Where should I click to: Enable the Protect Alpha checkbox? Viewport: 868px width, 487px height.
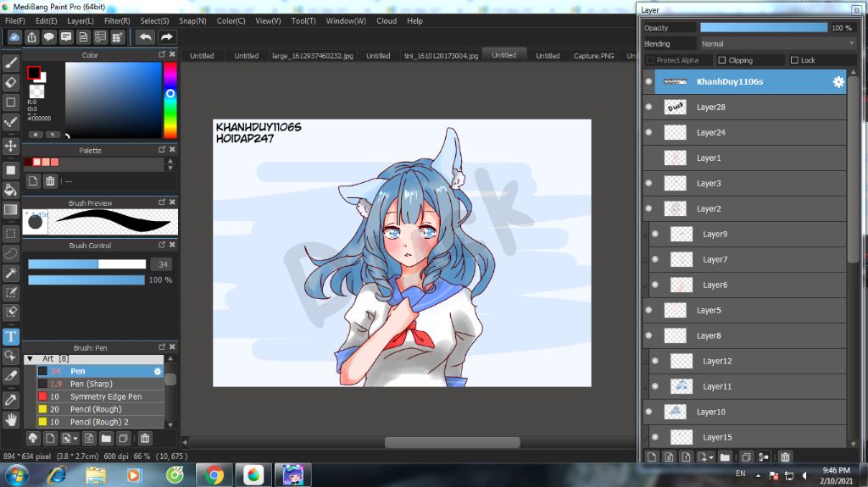(x=650, y=60)
